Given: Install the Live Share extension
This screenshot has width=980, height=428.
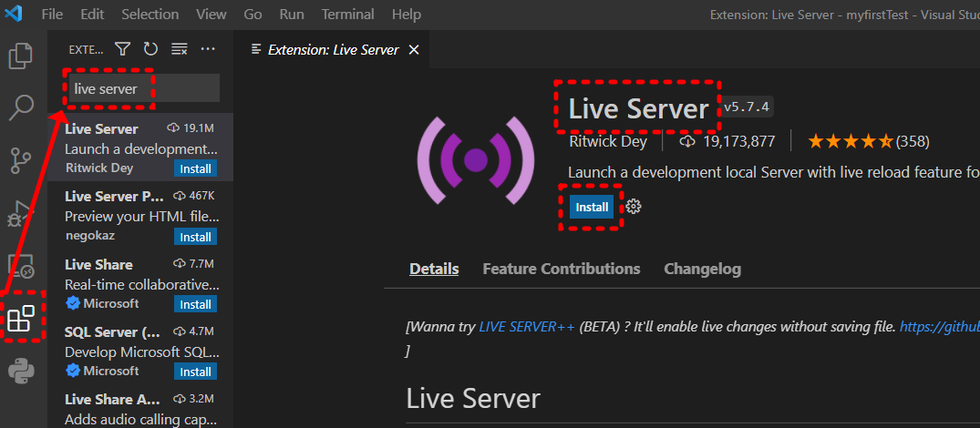Looking at the screenshot, I should (196, 304).
